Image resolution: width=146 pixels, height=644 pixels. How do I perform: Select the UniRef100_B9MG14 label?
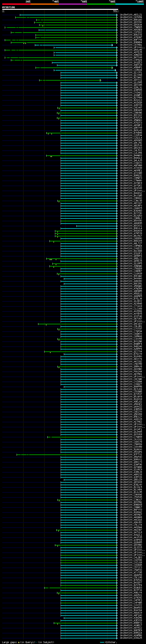coord(131,633)
